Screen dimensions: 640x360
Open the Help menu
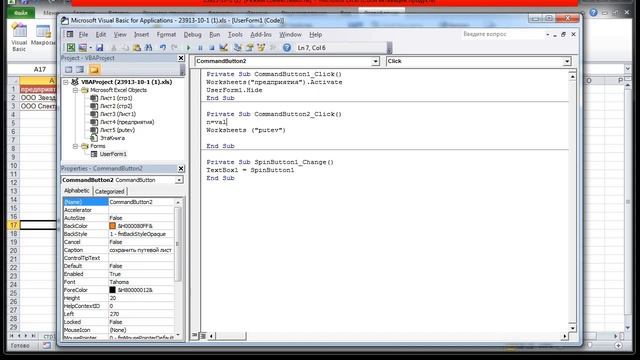pyautogui.click(x=316, y=35)
